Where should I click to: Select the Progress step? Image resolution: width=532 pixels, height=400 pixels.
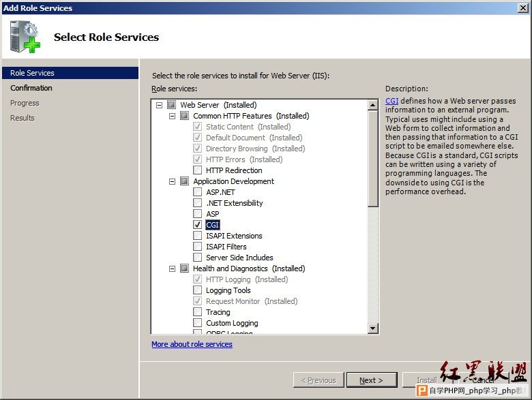[25, 103]
